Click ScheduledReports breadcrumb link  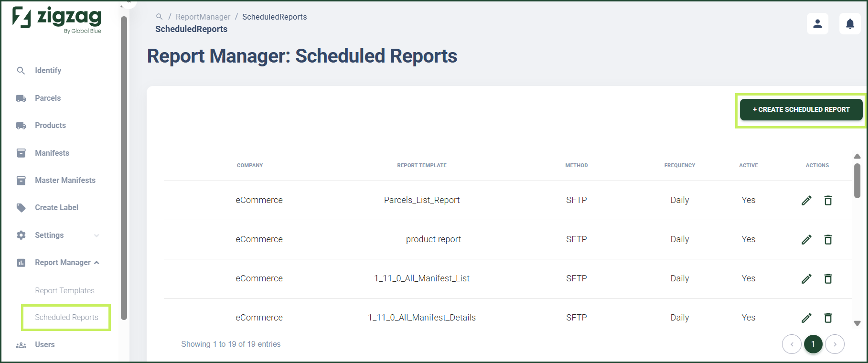(x=275, y=17)
